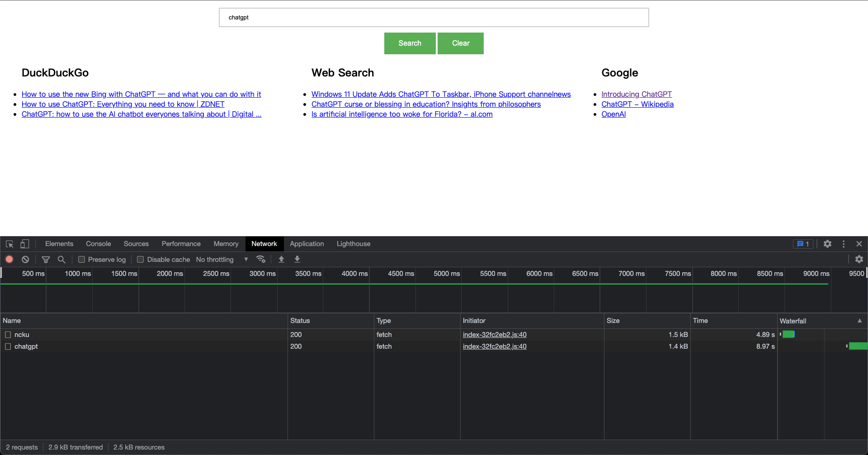Switch to the Console tab

[x=99, y=244]
